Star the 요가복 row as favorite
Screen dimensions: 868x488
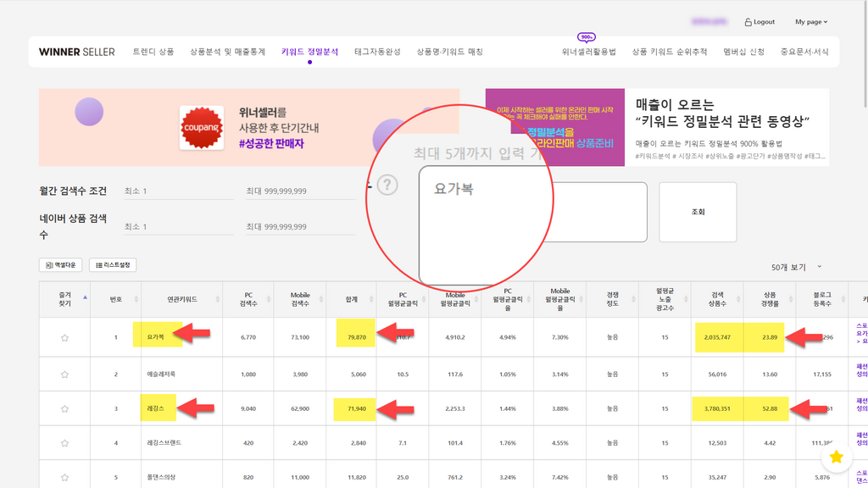(64, 337)
